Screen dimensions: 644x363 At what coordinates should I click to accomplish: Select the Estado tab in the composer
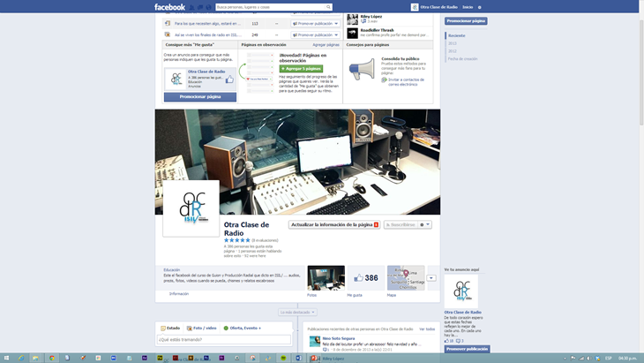[x=170, y=328]
